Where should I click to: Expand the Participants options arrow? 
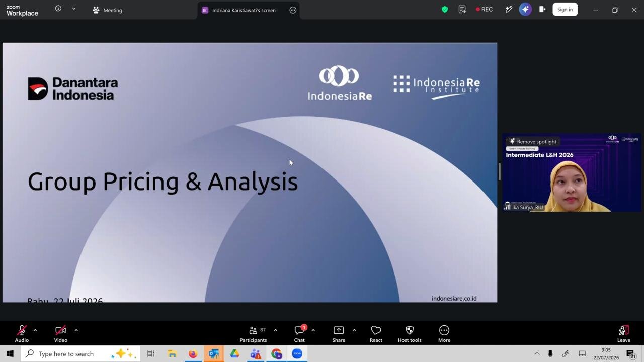[275, 330]
